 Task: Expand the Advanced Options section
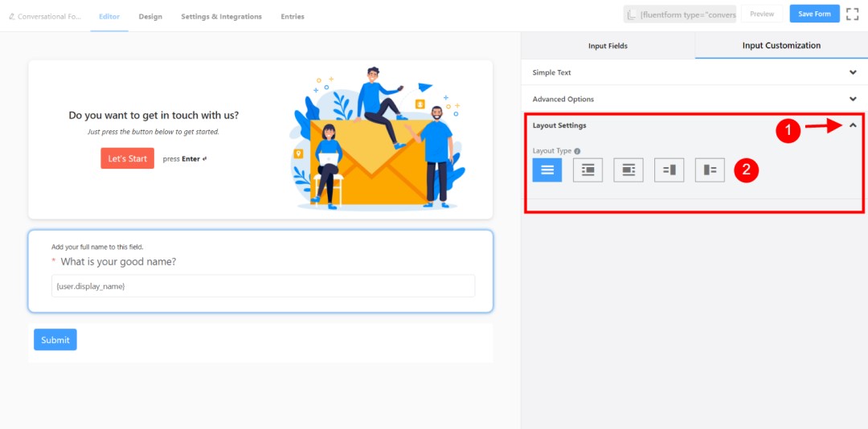tap(694, 99)
